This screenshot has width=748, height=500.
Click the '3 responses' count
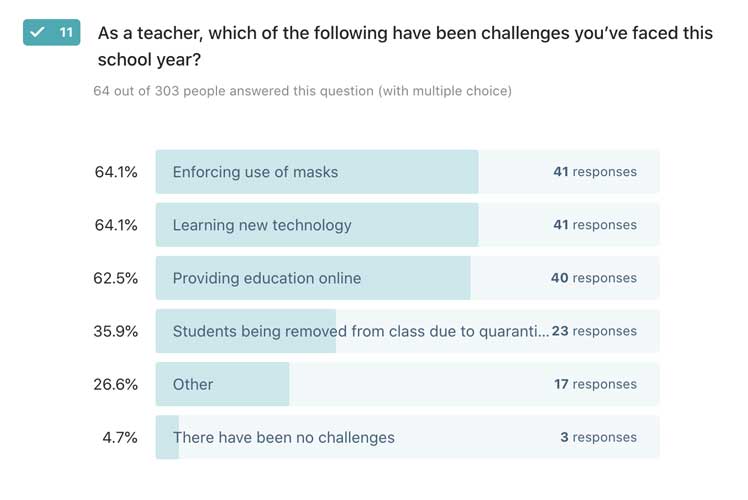[599, 437]
